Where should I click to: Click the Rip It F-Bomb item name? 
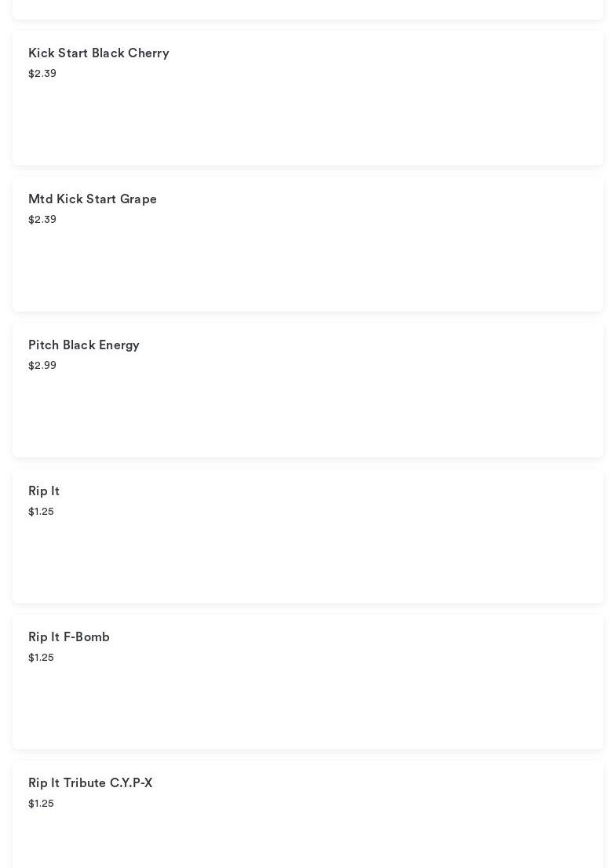click(69, 637)
